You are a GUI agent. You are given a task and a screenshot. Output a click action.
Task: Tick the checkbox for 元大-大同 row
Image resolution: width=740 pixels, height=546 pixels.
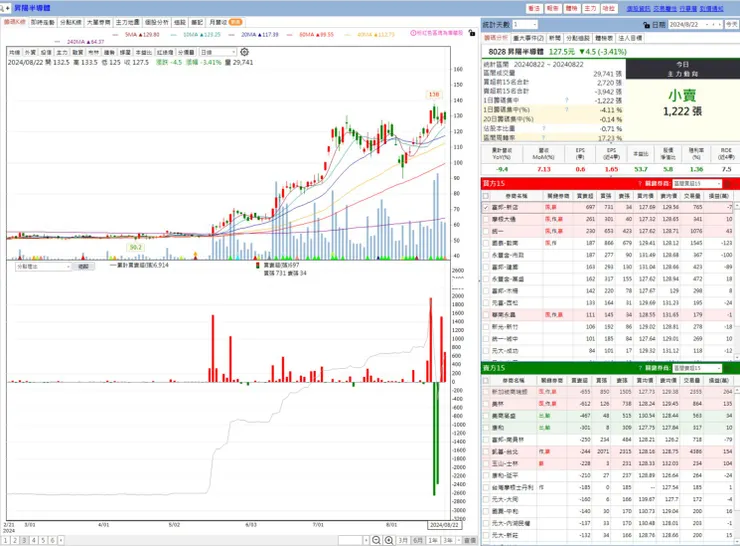click(486, 499)
